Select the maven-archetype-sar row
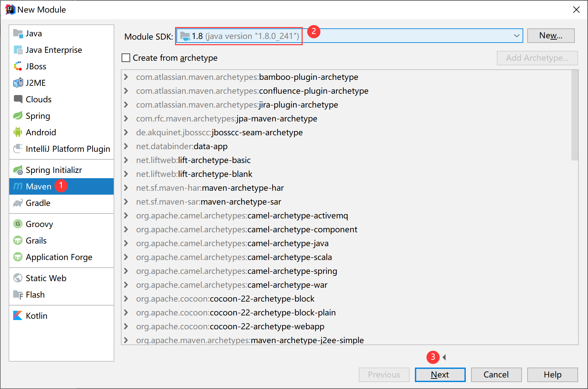Screen dimensions: 588x389 point(347,202)
